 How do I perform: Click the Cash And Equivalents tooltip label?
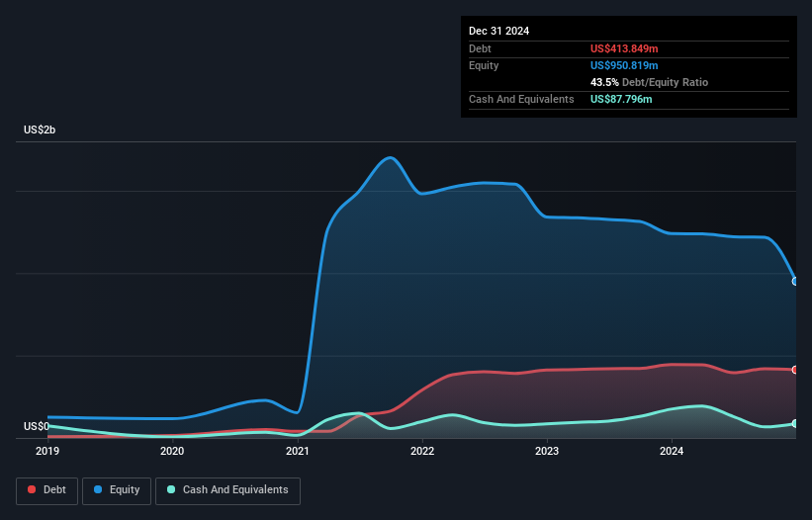(521, 99)
